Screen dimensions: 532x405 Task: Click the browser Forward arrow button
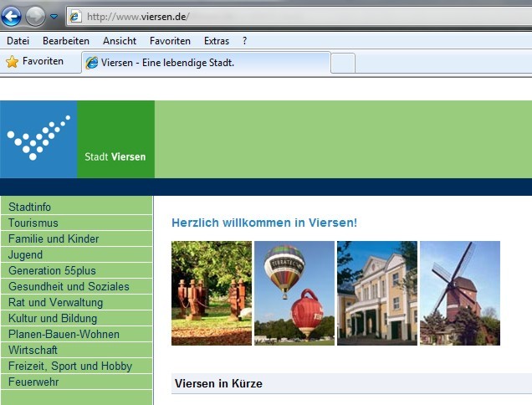pos(35,16)
